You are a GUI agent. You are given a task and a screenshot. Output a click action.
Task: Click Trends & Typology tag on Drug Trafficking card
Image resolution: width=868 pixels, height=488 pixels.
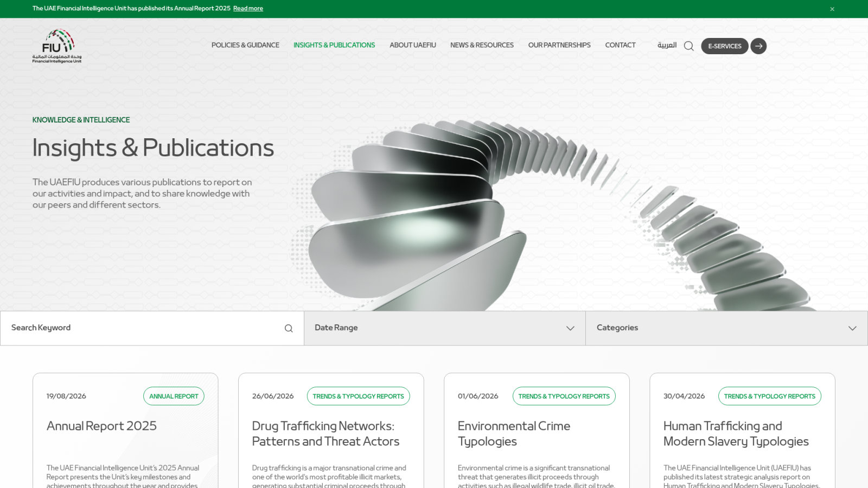pyautogui.click(x=358, y=396)
